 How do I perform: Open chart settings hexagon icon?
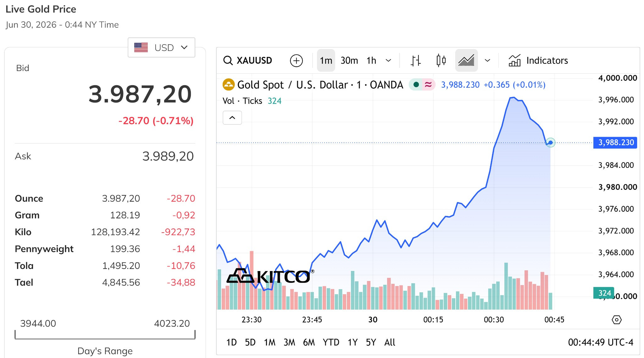pos(617,320)
